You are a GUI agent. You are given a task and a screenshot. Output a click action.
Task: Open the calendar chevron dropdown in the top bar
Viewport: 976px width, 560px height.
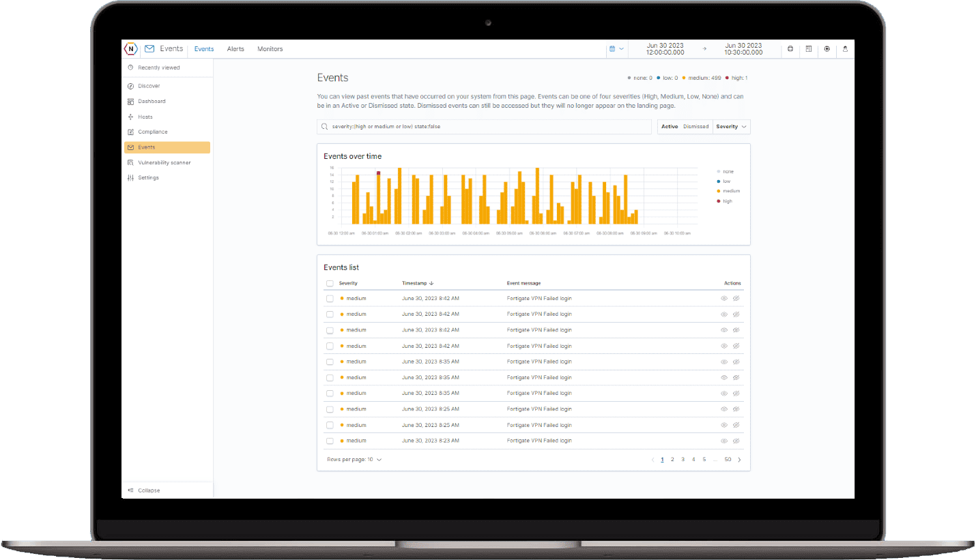(621, 49)
